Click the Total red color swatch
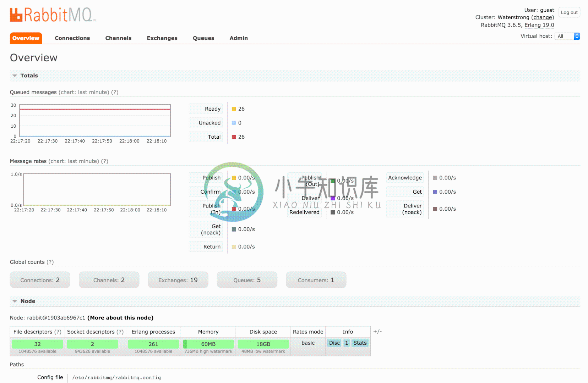 tap(234, 137)
